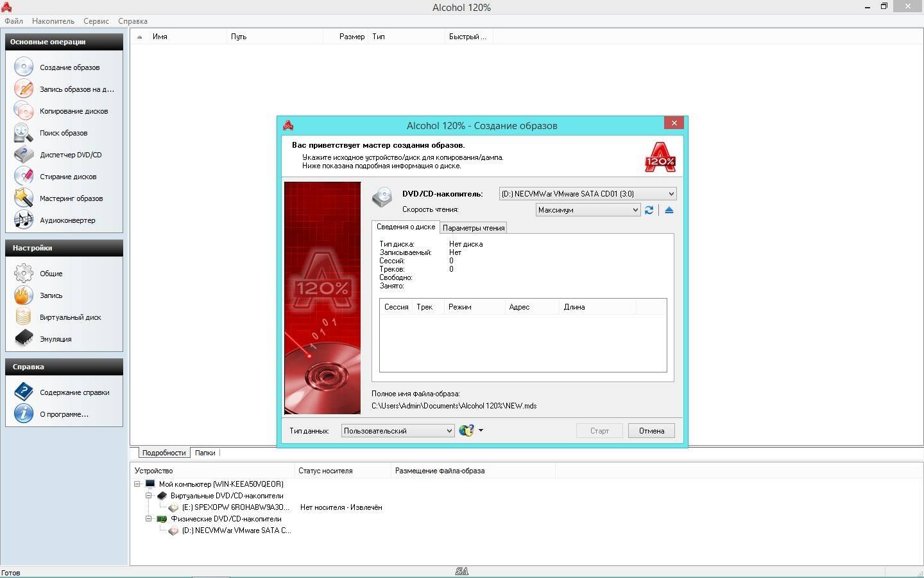The image size is (924, 578).
Task: Open Создание образов disc icon in sidebar
Action: click(x=24, y=67)
